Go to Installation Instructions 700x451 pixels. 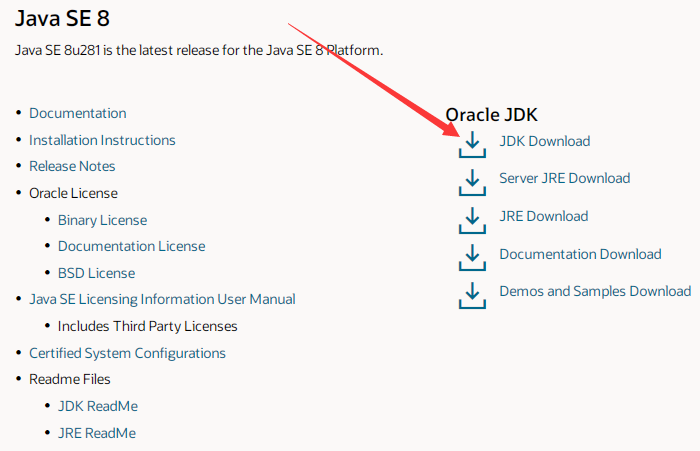tap(102, 140)
